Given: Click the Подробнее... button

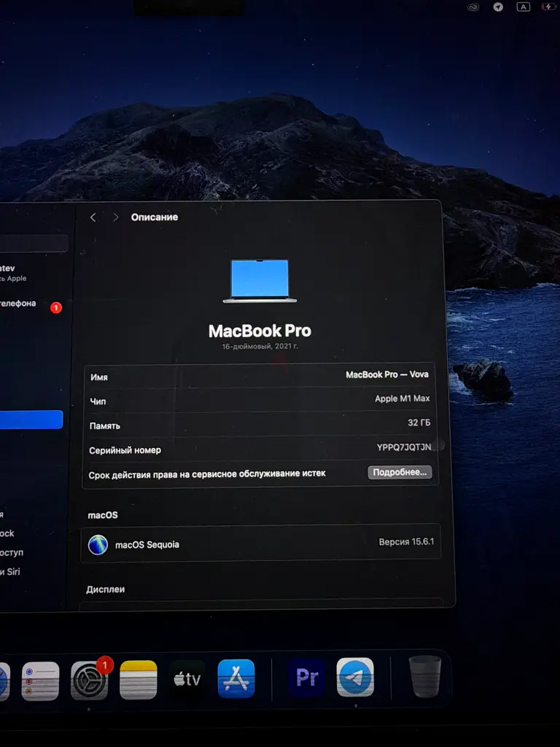Looking at the screenshot, I should pyautogui.click(x=400, y=472).
